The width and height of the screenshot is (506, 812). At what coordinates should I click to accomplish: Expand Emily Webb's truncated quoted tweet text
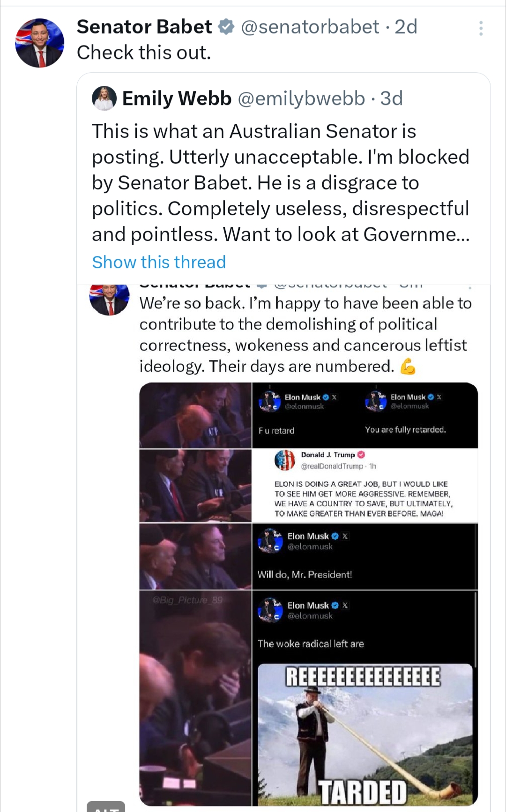click(280, 183)
